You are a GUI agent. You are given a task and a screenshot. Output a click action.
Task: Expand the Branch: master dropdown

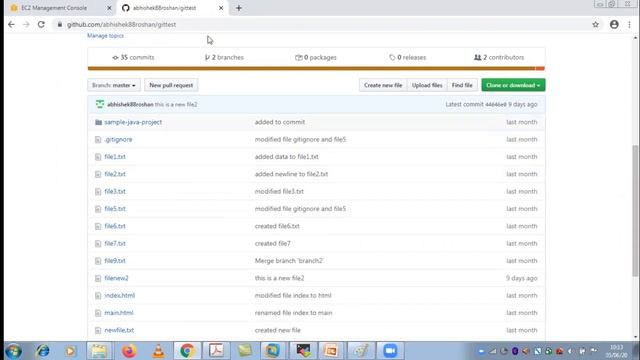[x=114, y=85]
